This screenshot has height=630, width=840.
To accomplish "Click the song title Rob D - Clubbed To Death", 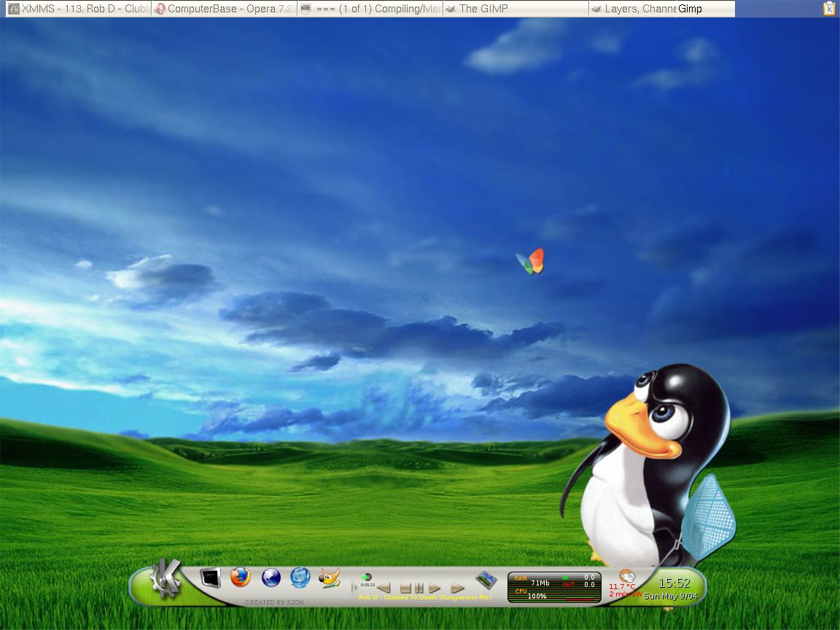I will 425,597.
